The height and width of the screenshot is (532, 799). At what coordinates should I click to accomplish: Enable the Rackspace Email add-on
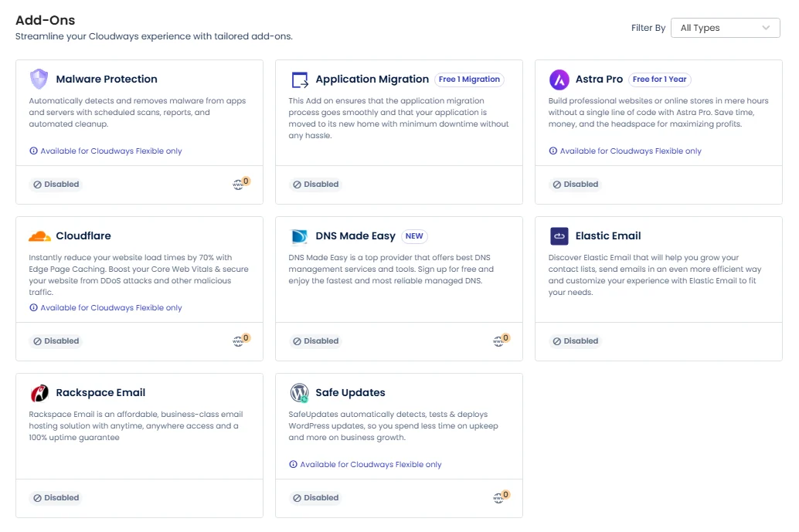click(55, 497)
